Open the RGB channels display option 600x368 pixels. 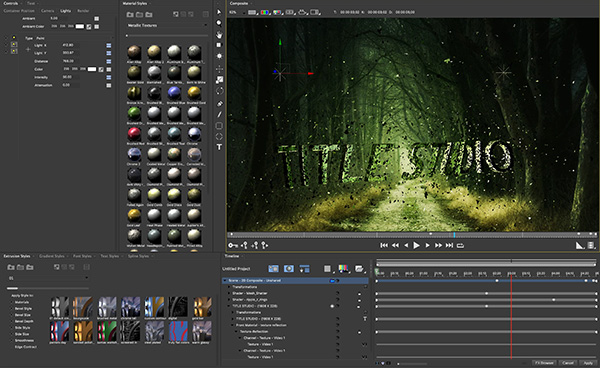pos(264,12)
